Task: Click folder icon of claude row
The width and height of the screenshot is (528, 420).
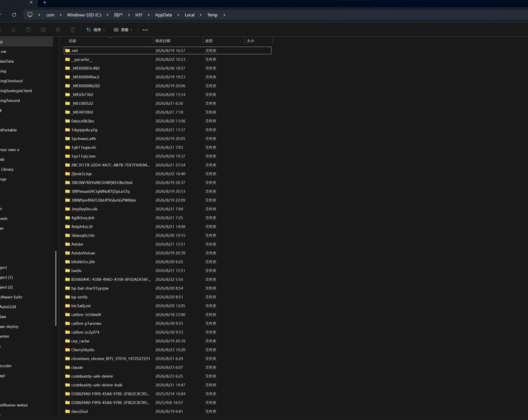Action: pos(68,367)
